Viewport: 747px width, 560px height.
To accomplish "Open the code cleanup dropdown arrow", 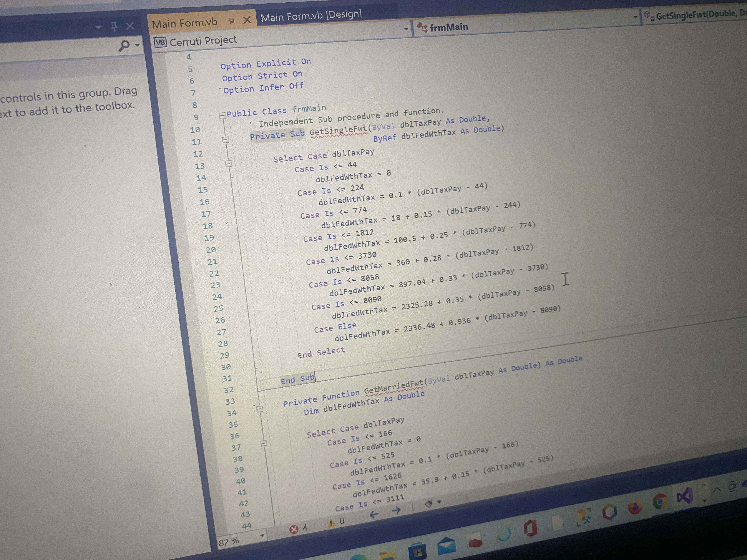I will pyautogui.click(x=439, y=502).
